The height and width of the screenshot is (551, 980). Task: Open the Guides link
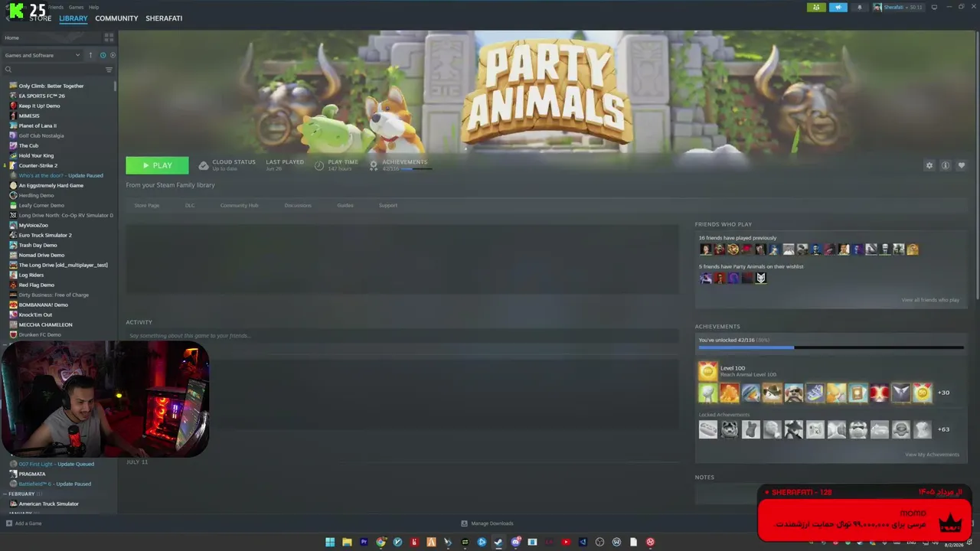[x=345, y=205]
